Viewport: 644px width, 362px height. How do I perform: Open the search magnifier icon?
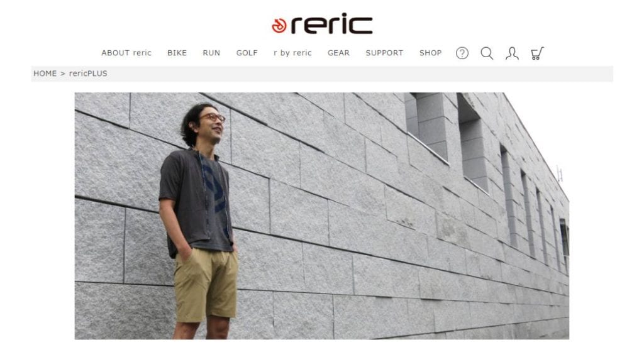487,53
